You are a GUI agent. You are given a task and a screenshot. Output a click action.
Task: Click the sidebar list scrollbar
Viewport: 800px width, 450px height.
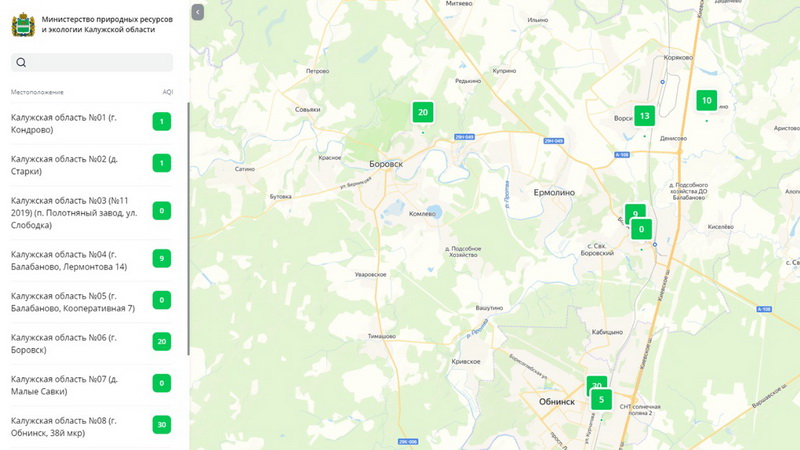[x=188, y=229]
